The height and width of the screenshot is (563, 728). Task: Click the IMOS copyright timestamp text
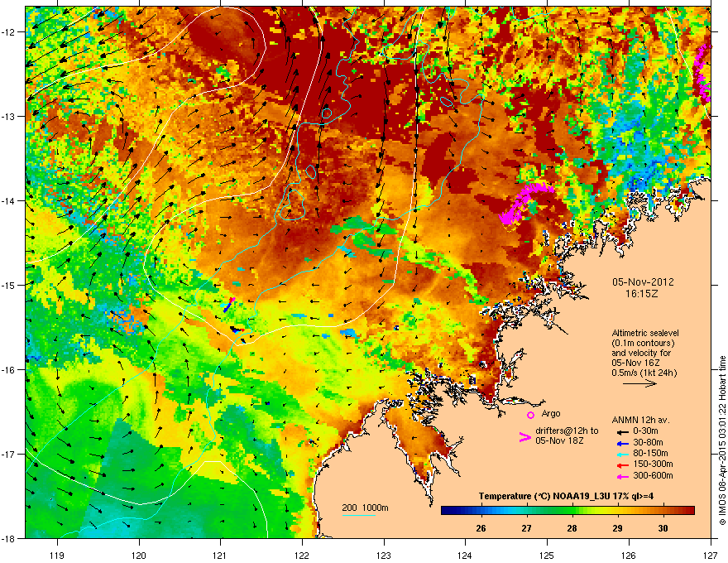722,440
